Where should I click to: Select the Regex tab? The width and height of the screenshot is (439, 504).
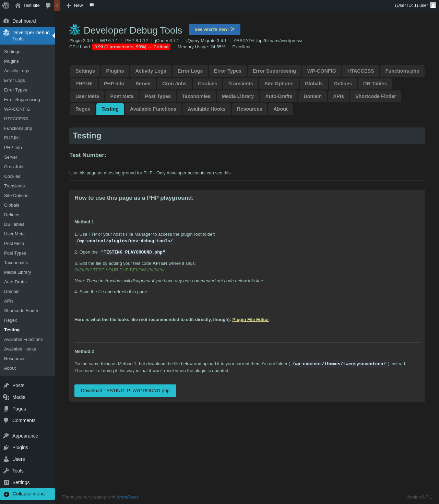pos(83,109)
